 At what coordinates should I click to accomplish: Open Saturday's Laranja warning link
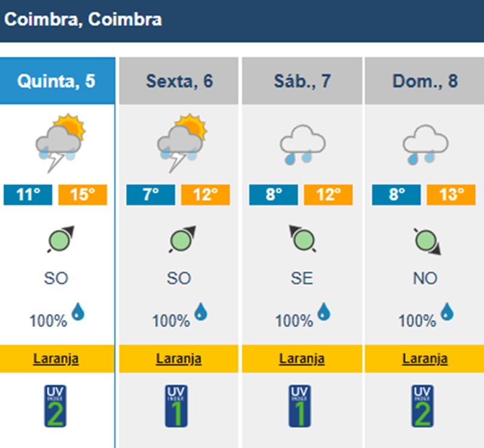tap(302, 359)
